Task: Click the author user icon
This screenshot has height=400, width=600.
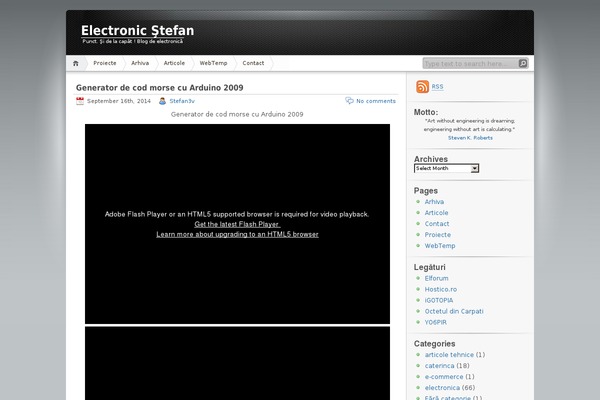Action: coord(162,101)
